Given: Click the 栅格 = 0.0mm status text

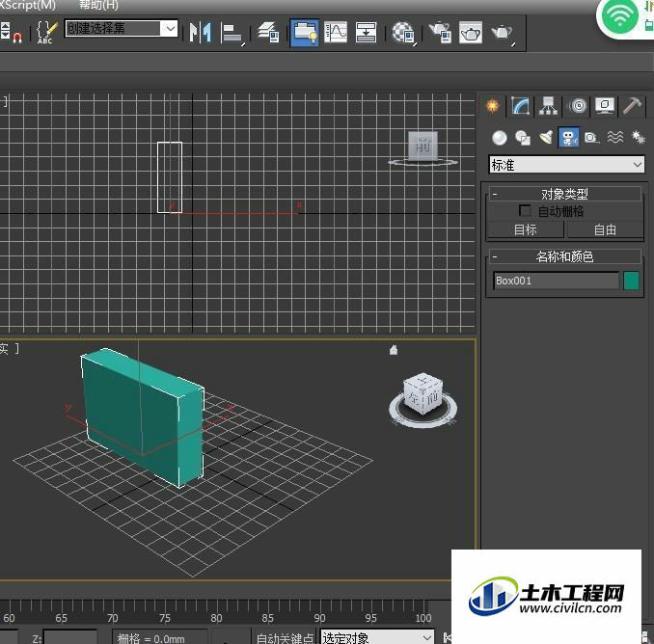Looking at the screenshot, I should [151, 638].
